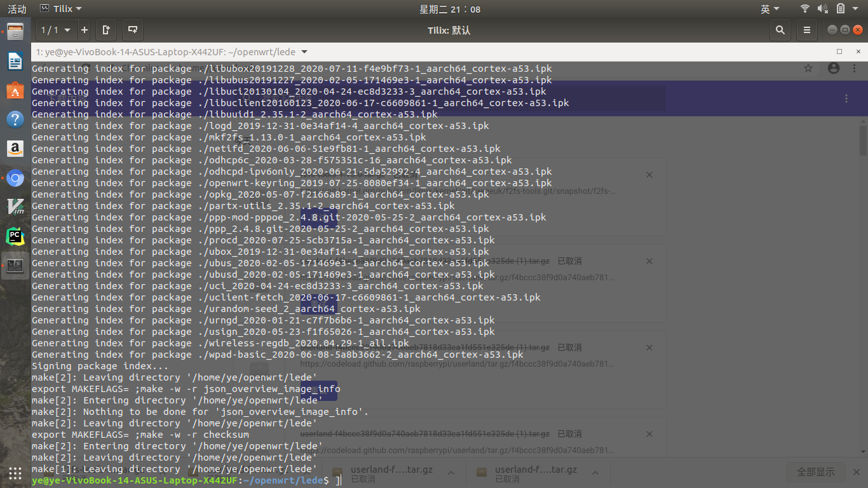
Task: Click 活动 Activities in top bar
Action: click(x=17, y=9)
